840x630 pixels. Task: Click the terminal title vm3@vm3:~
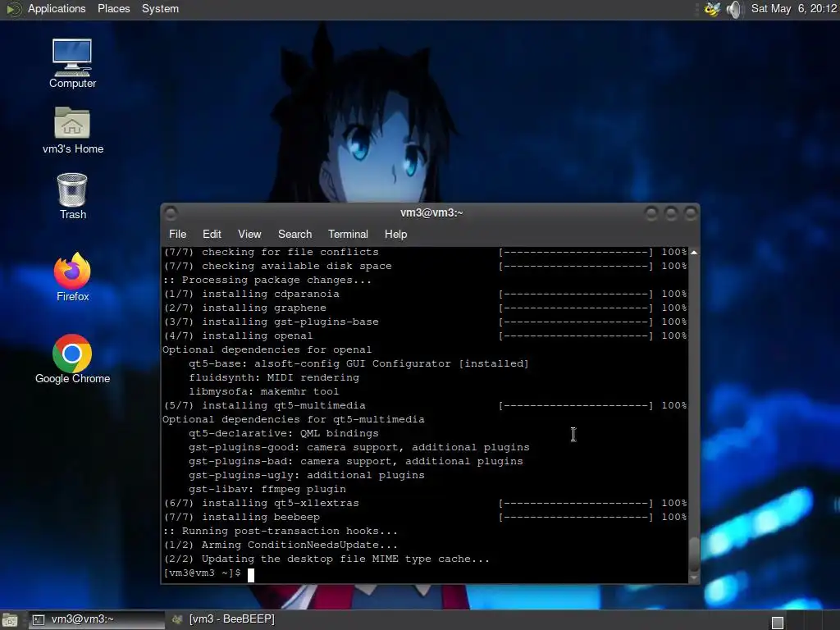coord(431,212)
